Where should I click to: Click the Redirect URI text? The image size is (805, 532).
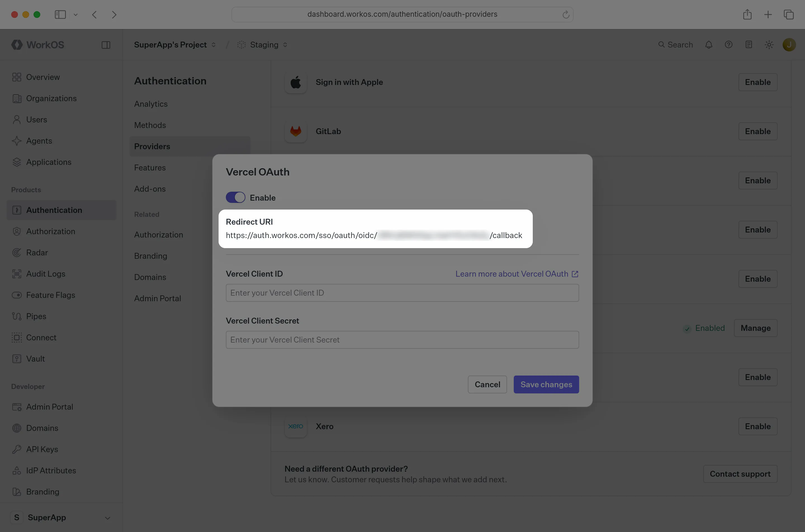(x=374, y=235)
